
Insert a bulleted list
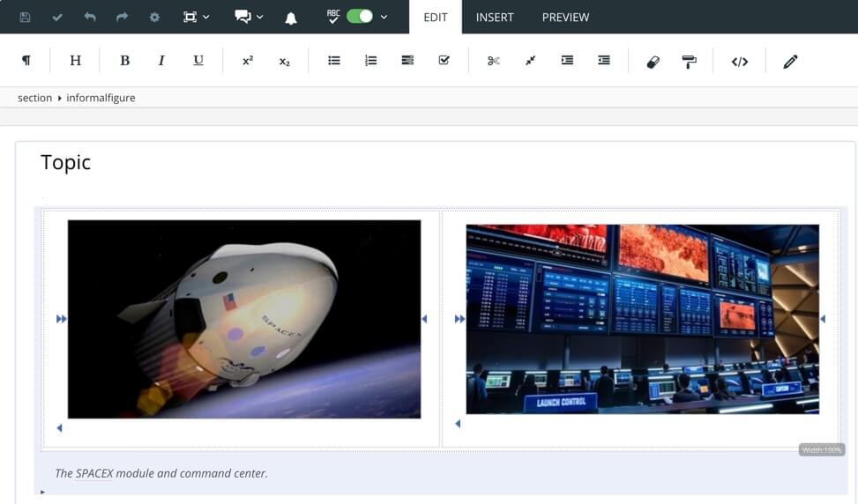[334, 60]
